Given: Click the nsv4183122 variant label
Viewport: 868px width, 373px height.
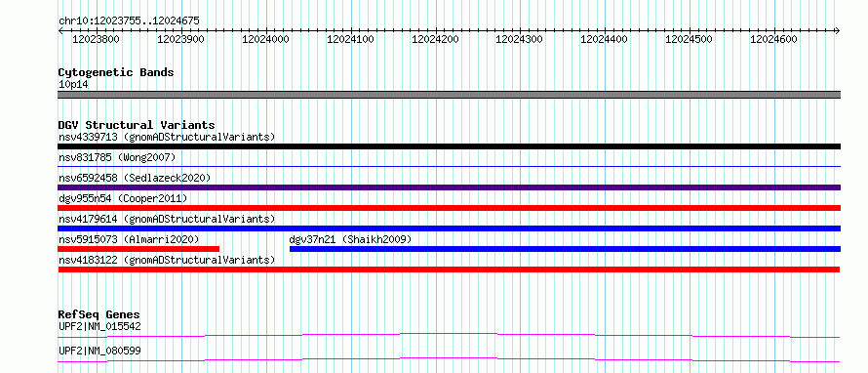Looking at the screenshot, I should click(167, 260).
